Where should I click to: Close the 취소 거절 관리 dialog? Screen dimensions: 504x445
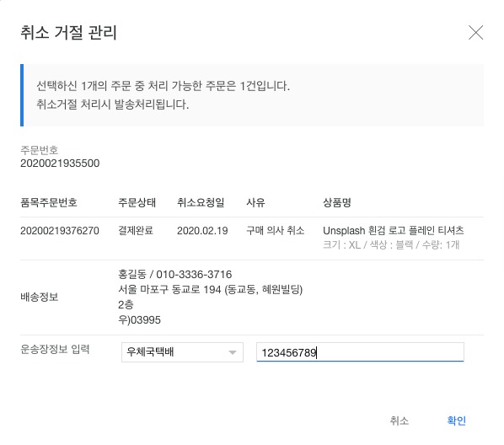point(475,33)
